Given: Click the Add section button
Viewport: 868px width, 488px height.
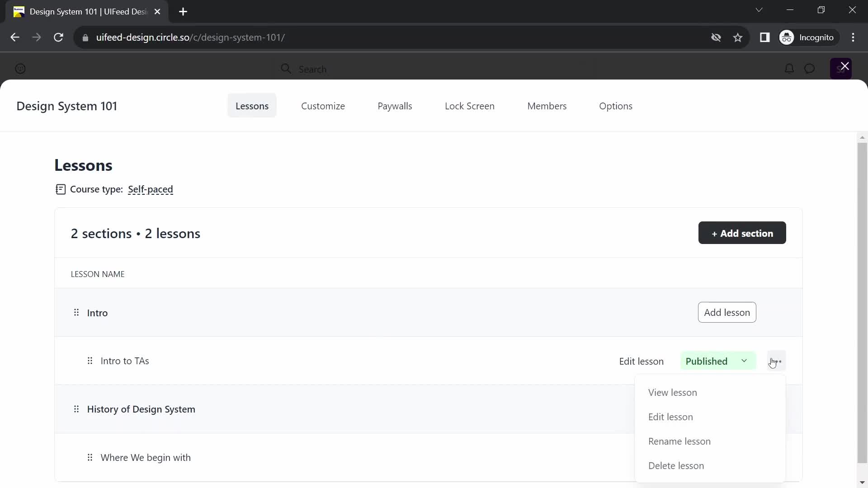Looking at the screenshot, I should [743, 233].
